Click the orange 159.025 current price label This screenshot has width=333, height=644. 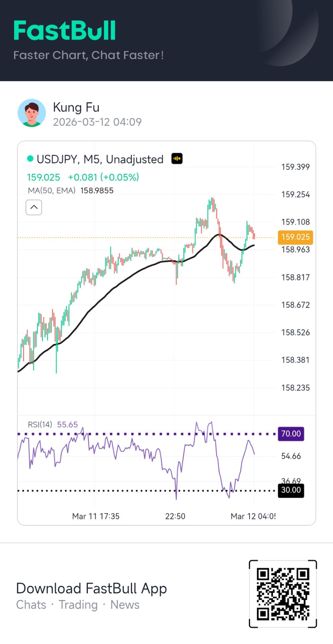pyautogui.click(x=295, y=237)
